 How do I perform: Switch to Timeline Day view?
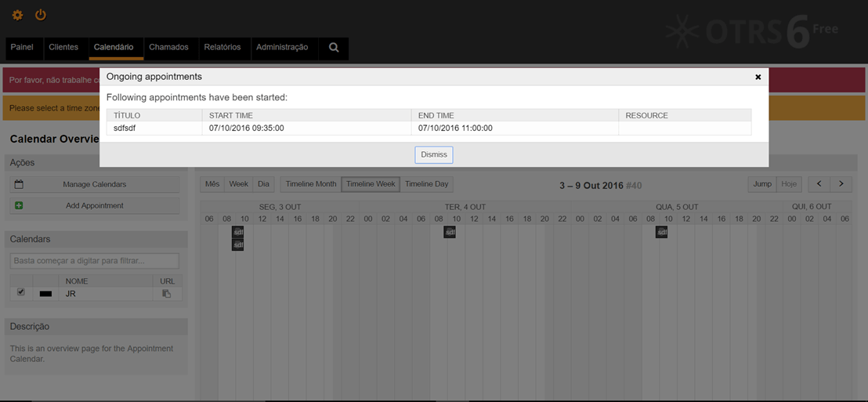(x=426, y=184)
